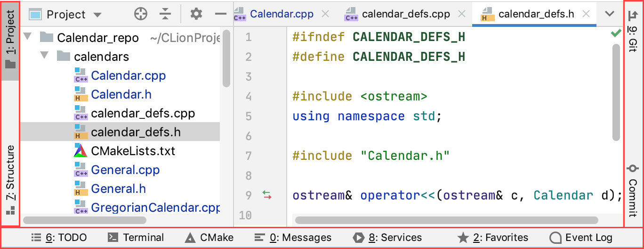Screen dimensions: 644x249
Task: Click the locate current file target icon
Action: pos(141,14)
